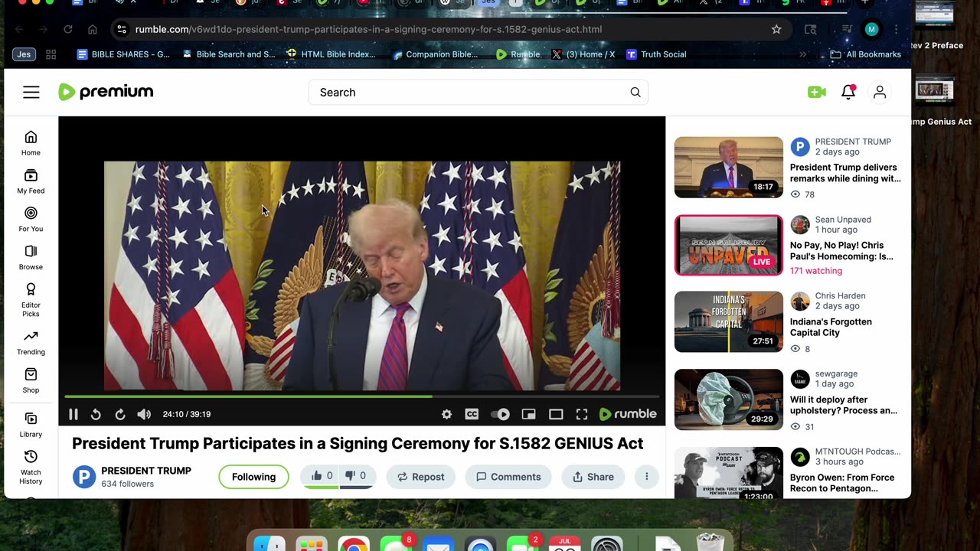Open Watch History in the sidebar
This screenshot has width=980, height=551.
click(x=31, y=467)
